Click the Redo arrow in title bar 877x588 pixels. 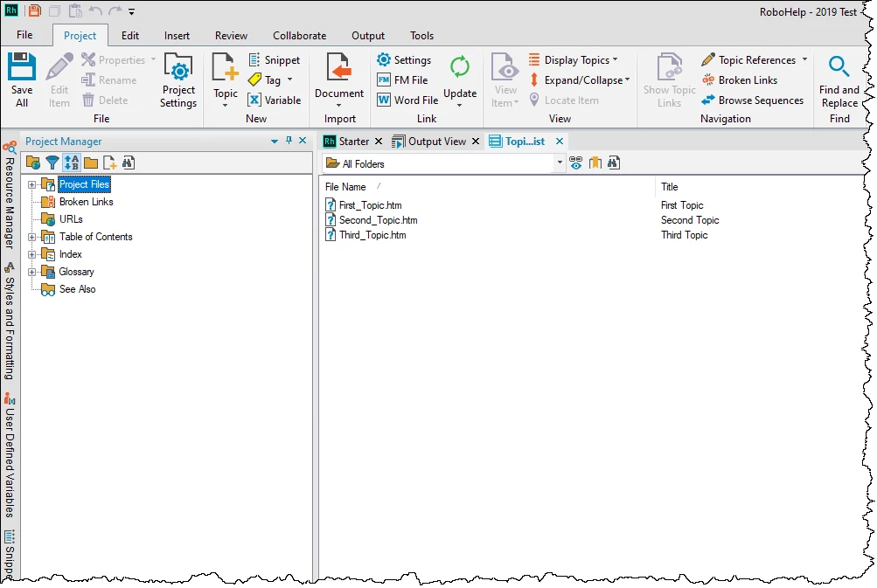(x=115, y=10)
